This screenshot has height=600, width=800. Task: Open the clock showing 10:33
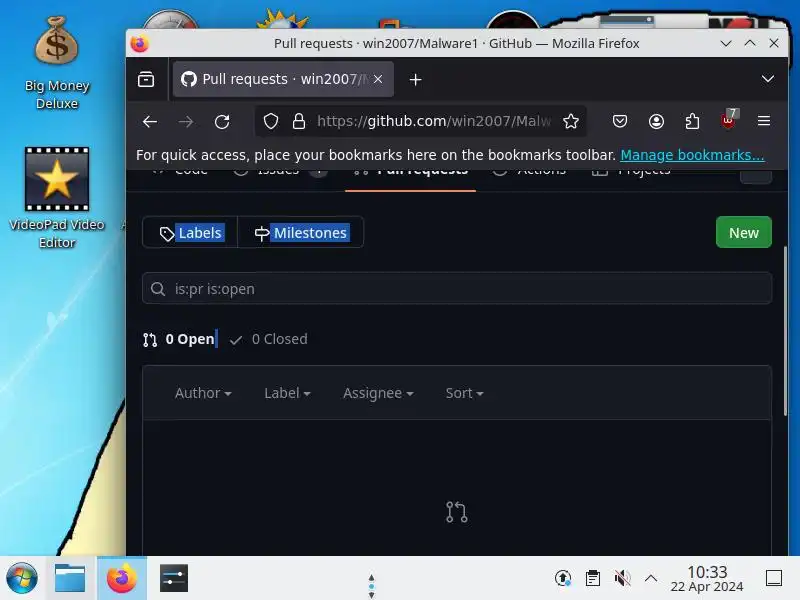click(x=707, y=579)
